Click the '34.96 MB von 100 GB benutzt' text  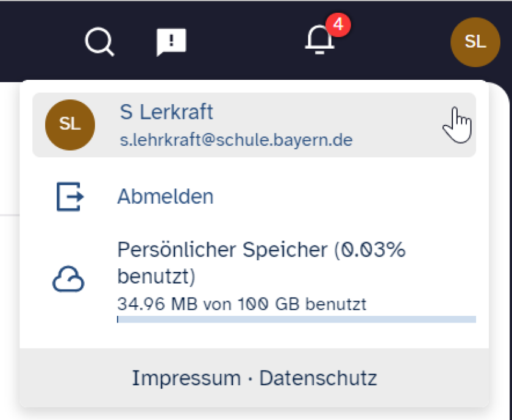pos(241,303)
